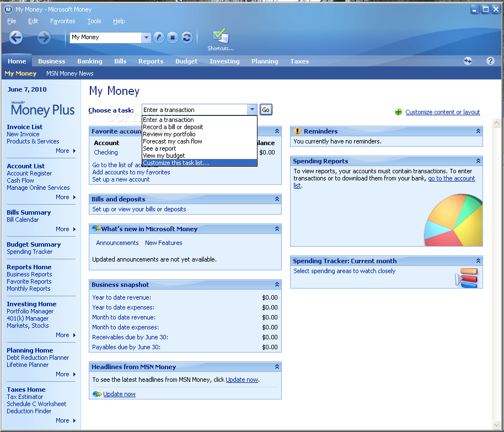Image resolution: width=504 pixels, height=432 pixels.
Task: Collapse the Headlines from MSN Money panel
Action: click(277, 366)
